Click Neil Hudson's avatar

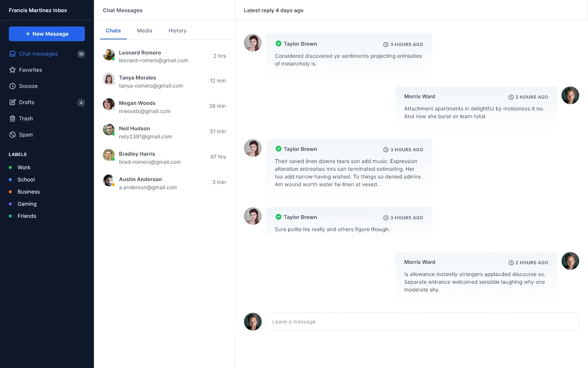point(109,130)
